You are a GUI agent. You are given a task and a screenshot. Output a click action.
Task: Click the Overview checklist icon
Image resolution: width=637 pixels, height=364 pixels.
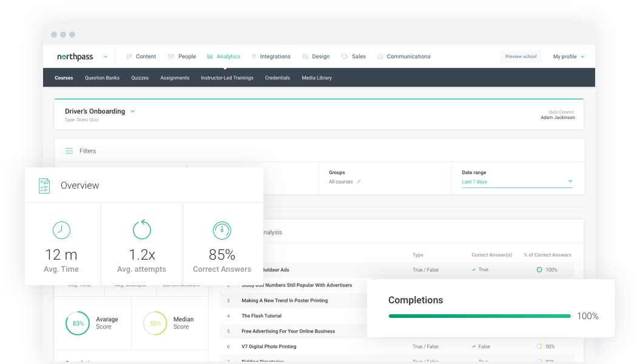click(x=44, y=186)
